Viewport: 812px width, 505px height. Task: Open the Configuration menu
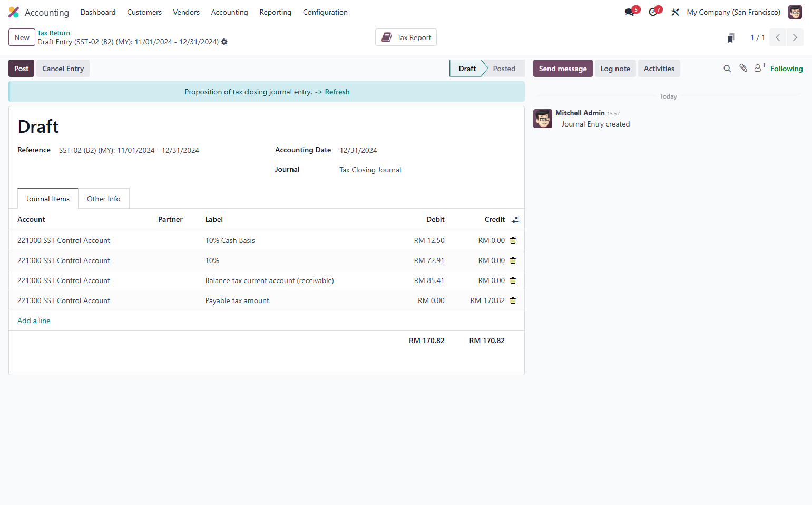(x=325, y=12)
